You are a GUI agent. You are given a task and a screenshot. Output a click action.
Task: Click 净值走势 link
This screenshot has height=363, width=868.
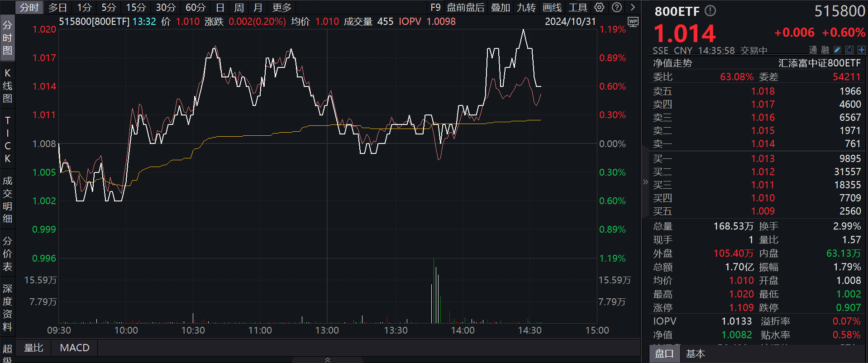click(672, 63)
